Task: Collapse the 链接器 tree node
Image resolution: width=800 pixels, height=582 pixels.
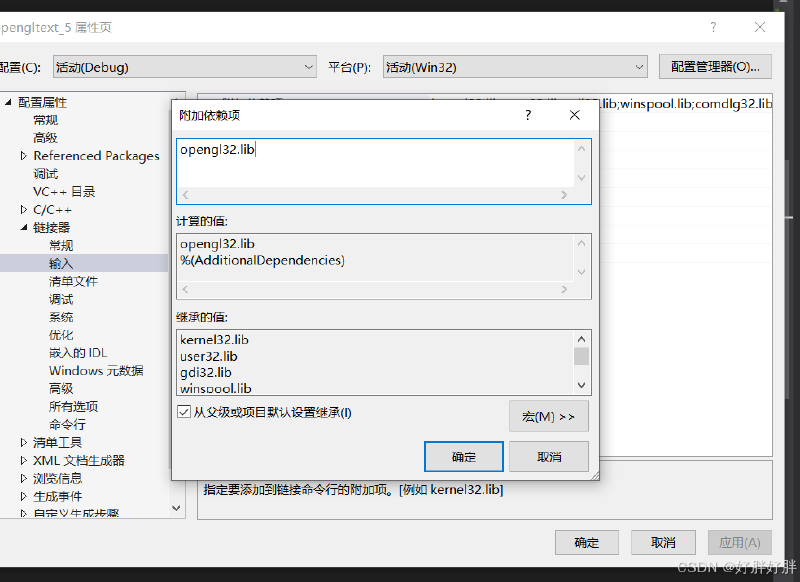Action: point(24,227)
